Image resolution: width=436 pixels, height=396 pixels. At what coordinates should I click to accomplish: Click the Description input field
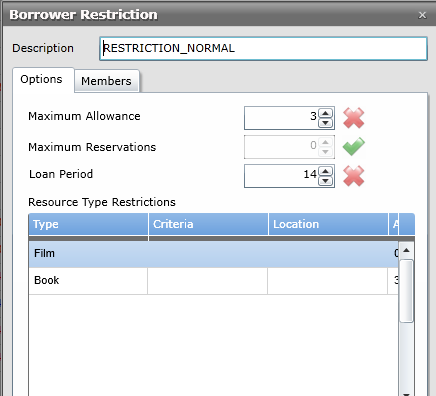pyautogui.click(x=263, y=49)
